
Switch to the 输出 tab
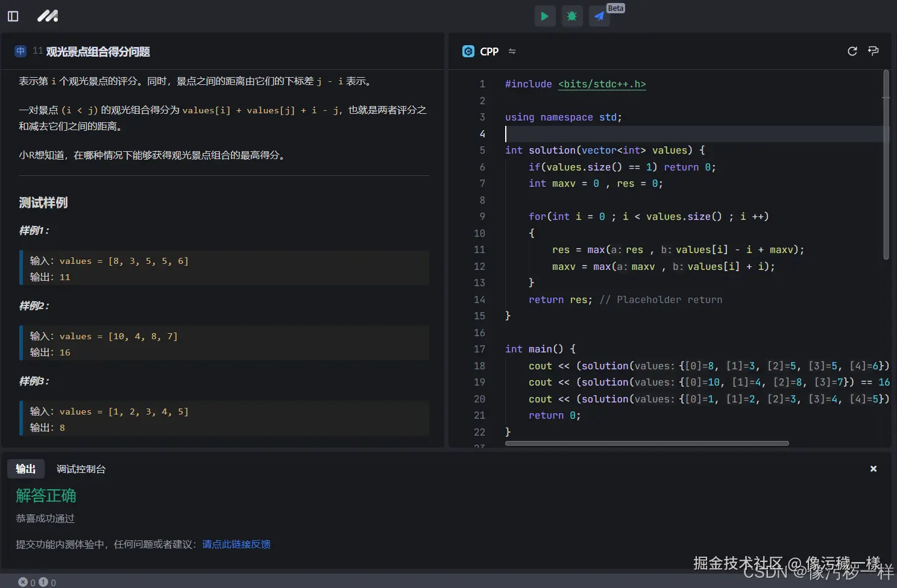tap(25, 469)
